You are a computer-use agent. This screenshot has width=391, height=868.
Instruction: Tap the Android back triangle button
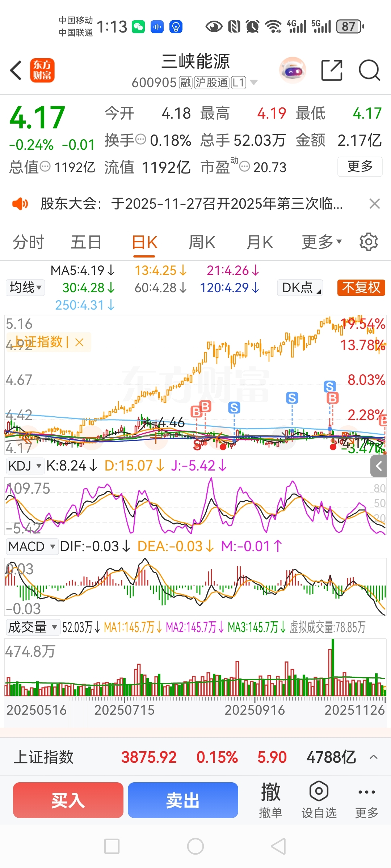(x=279, y=846)
